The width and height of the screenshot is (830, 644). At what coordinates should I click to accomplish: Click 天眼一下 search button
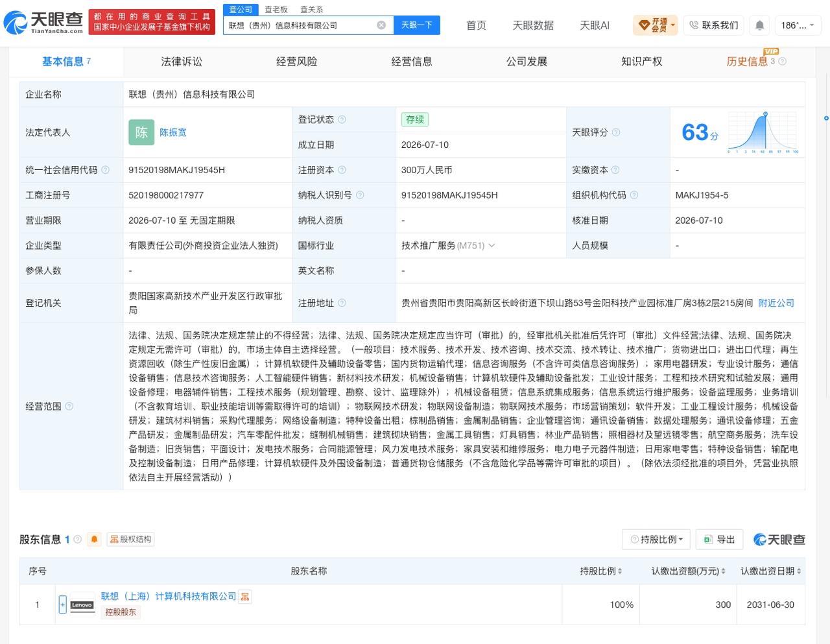click(x=417, y=25)
